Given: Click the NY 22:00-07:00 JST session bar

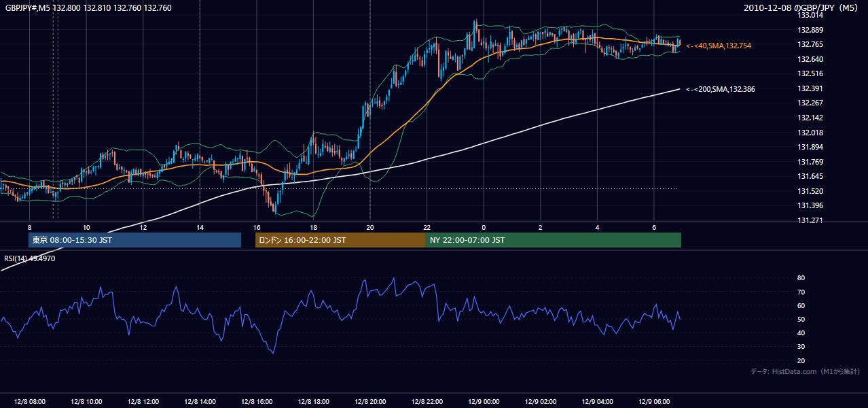Looking at the screenshot, I should tap(554, 240).
